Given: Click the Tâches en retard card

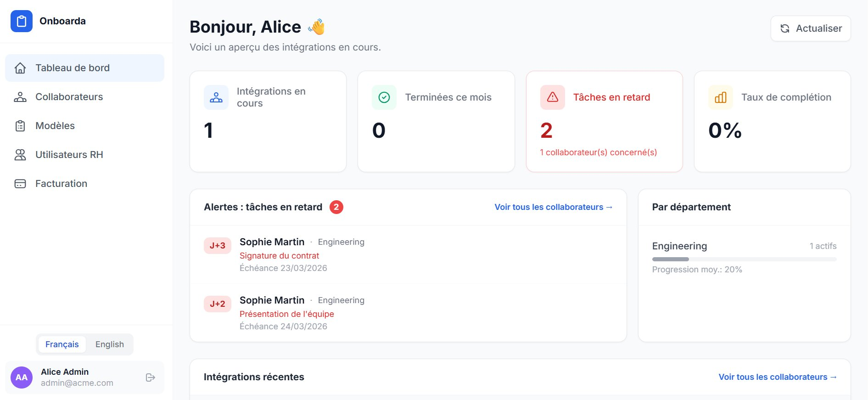Looking at the screenshot, I should coord(605,122).
